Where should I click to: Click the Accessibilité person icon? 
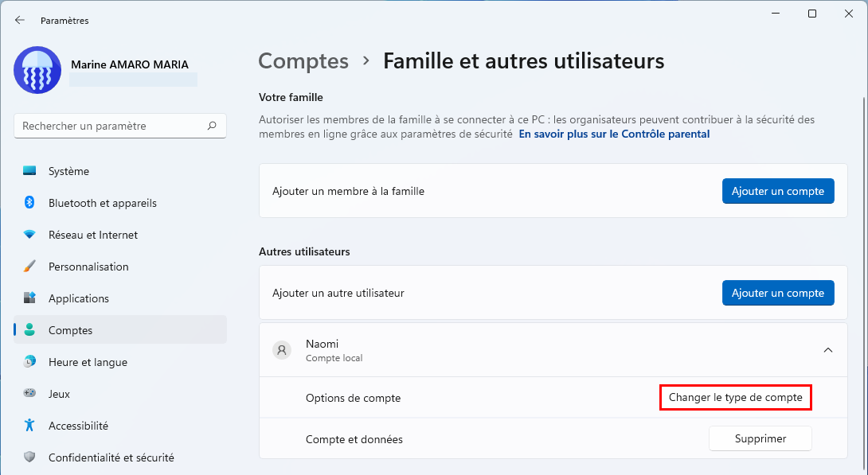point(29,425)
